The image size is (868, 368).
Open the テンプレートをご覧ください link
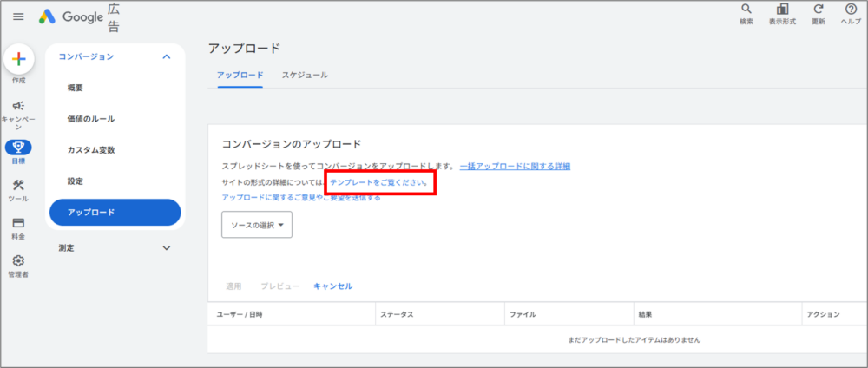tap(378, 182)
